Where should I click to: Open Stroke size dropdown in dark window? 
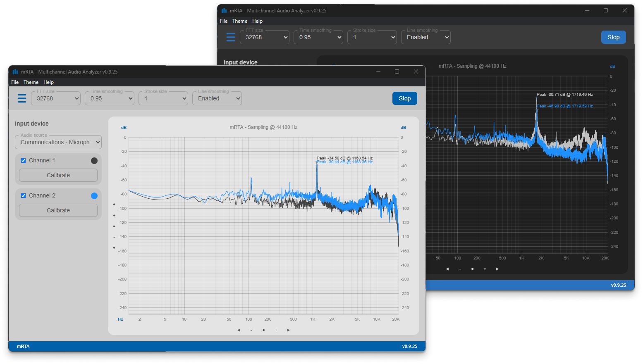(372, 37)
